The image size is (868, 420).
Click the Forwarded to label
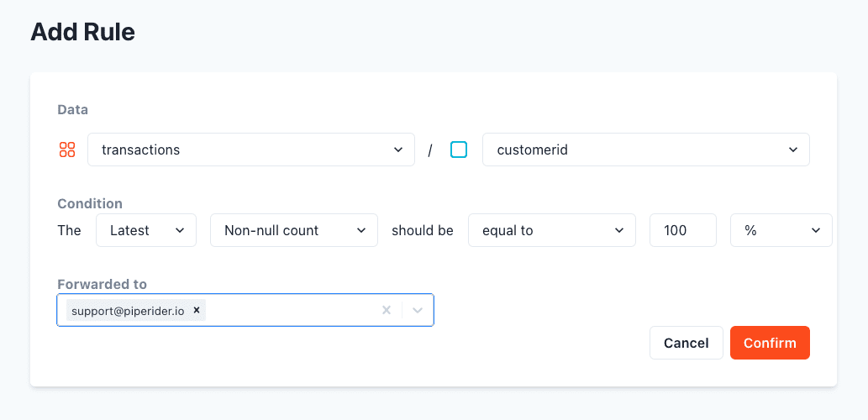coord(103,285)
